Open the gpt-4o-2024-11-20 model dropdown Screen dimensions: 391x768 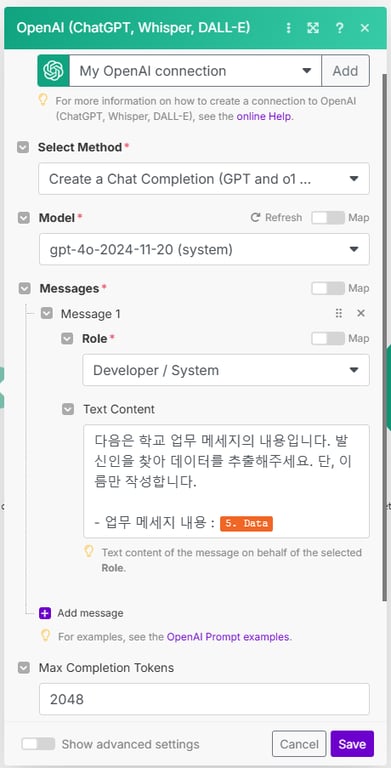pyautogui.click(x=204, y=249)
